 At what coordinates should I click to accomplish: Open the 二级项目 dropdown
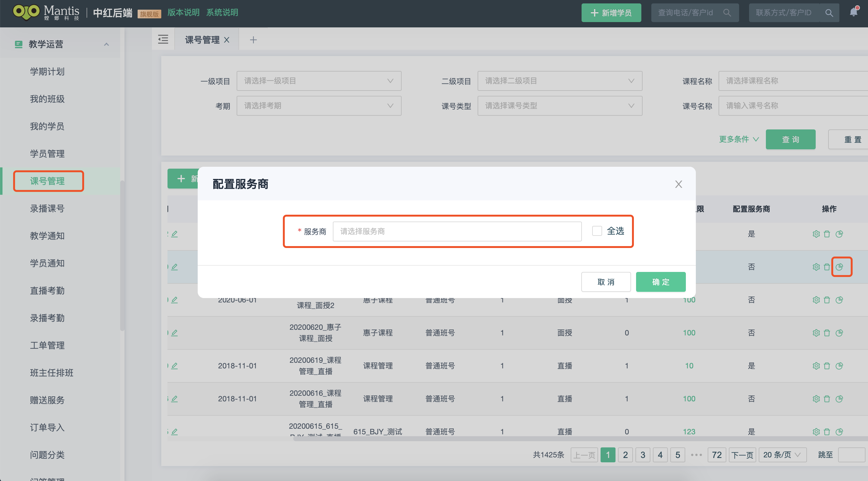tap(560, 81)
